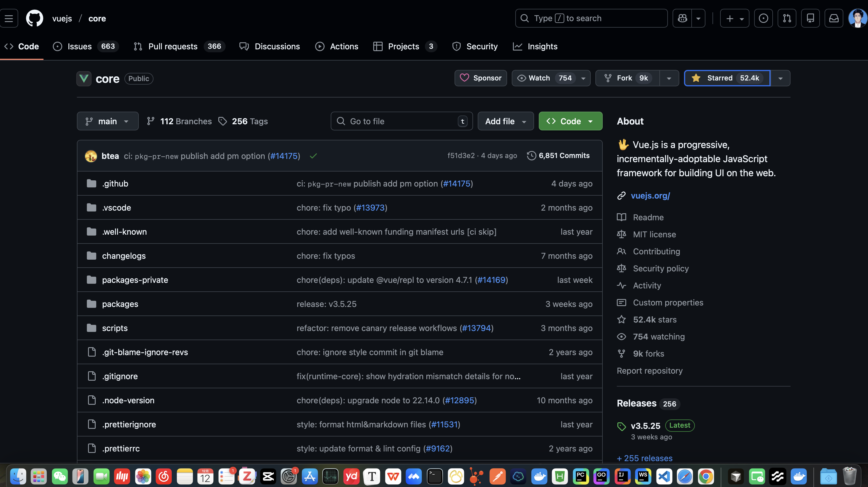The width and height of the screenshot is (868, 487).
Task: Click the green commit status checkmark
Action: pos(313,156)
